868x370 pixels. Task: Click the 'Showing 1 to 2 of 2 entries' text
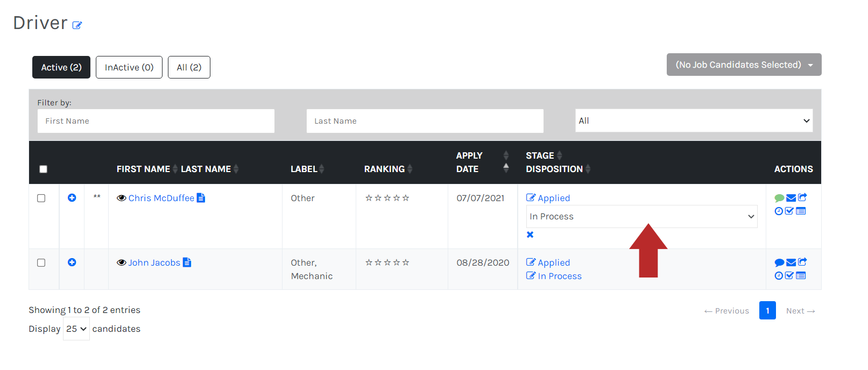coord(84,310)
